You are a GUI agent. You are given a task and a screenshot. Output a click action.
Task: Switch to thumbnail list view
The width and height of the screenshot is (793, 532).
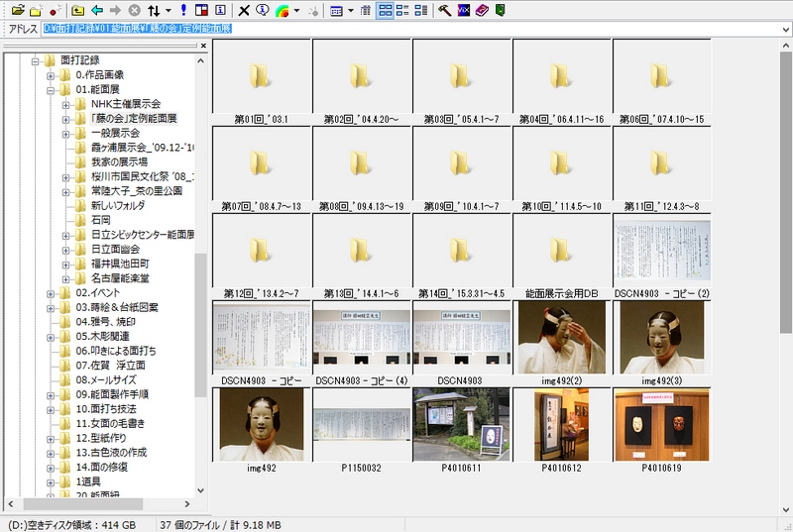click(403, 10)
